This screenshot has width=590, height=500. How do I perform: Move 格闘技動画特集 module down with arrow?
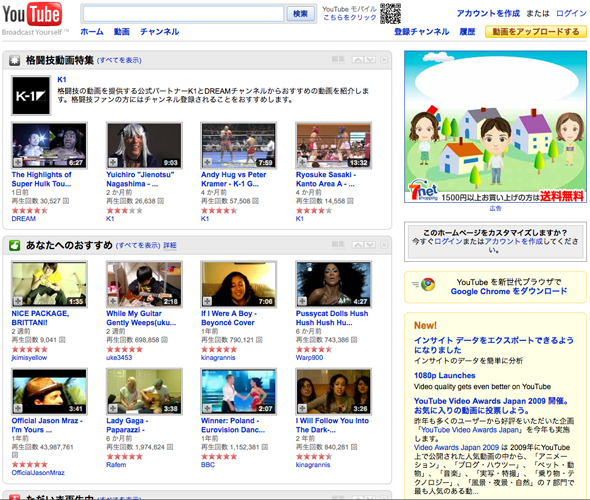[370, 59]
